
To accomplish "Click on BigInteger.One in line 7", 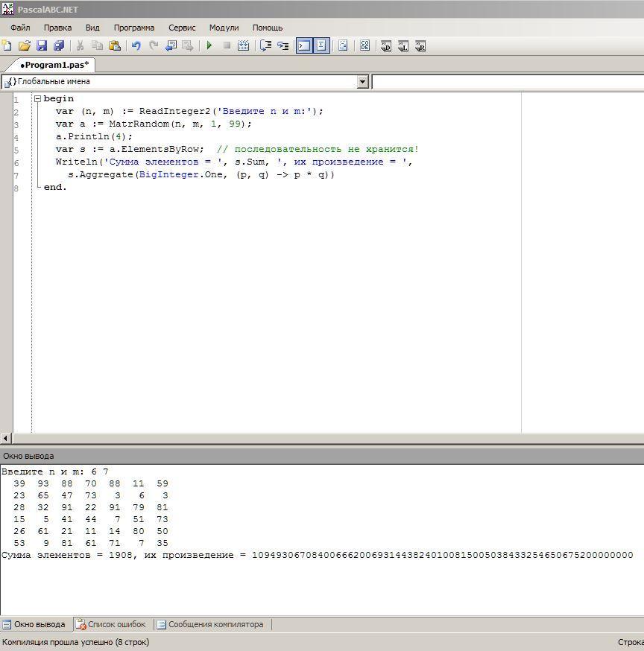I will coord(181,174).
